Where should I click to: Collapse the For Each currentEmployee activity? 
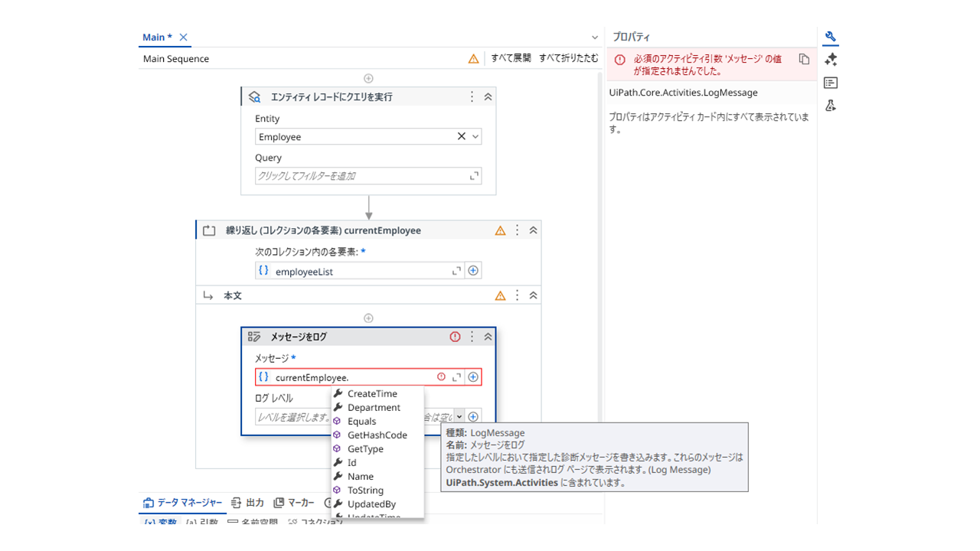[533, 230]
